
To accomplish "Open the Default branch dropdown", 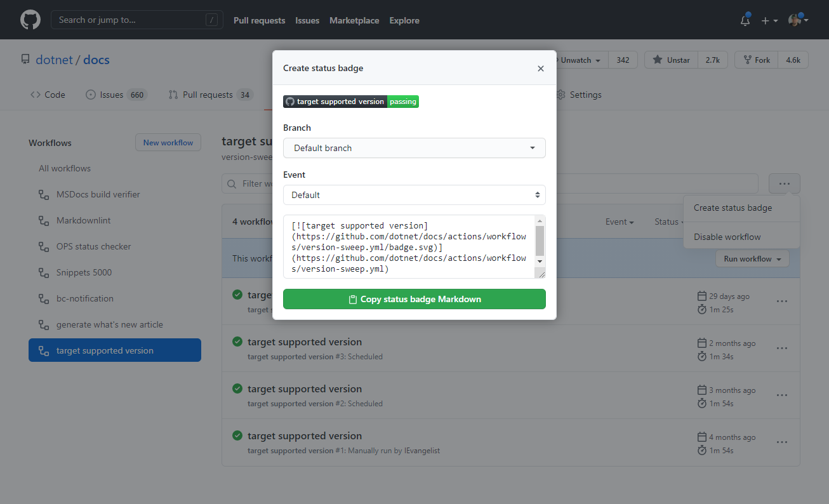I will (414, 148).
